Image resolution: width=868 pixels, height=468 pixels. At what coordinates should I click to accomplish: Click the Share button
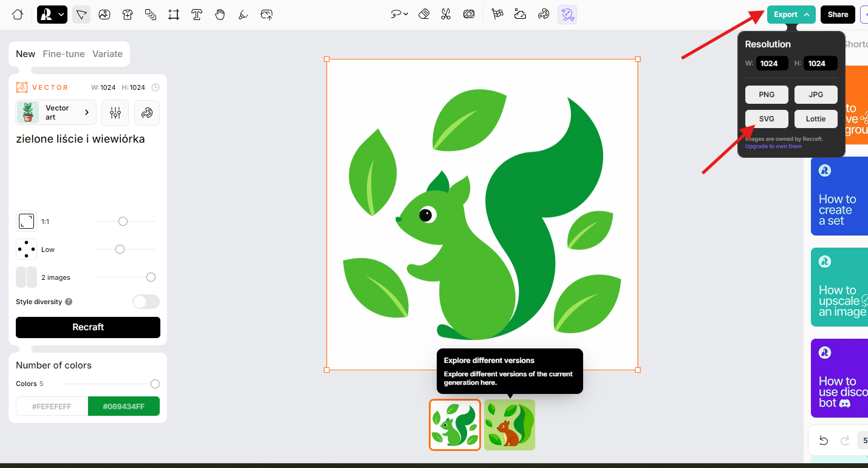(838, 15)
